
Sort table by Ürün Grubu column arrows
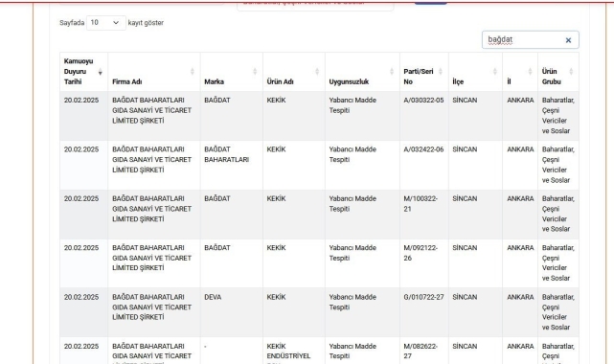pyautogui.click(x=571, y=71)
